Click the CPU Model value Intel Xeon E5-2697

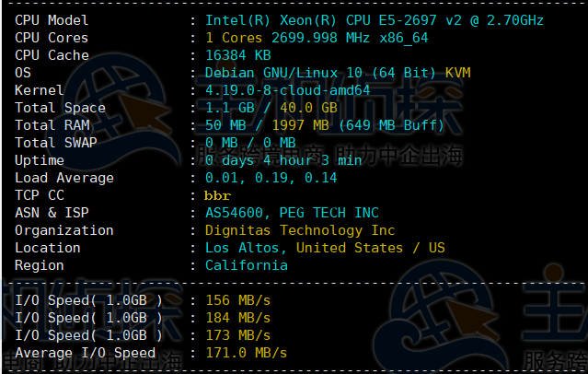click(374, 20)
